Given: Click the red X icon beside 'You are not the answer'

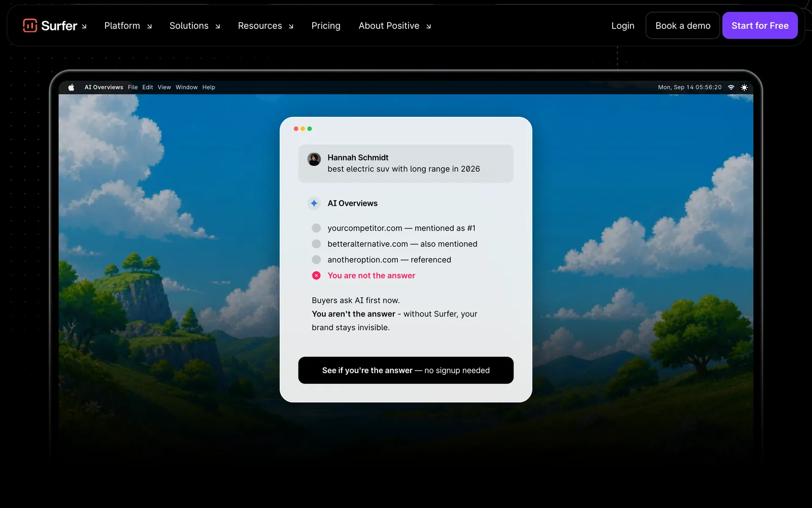Looking at the screenshot, I should pyautogui.click(x=316, y=275).
